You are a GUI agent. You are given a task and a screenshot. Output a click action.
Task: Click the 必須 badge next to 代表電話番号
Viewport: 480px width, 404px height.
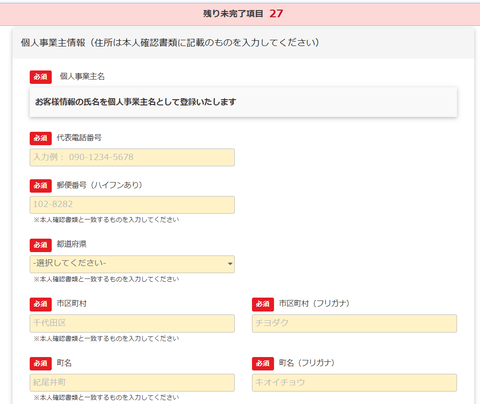[41, 138]
